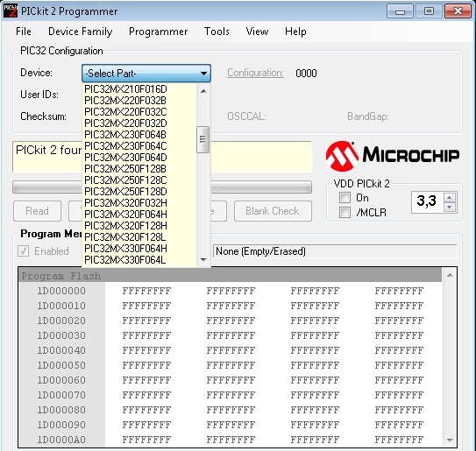The height and width of the screenshot is (451, 476).
Task: Click the VDD voltage value field
Action: 427,201
